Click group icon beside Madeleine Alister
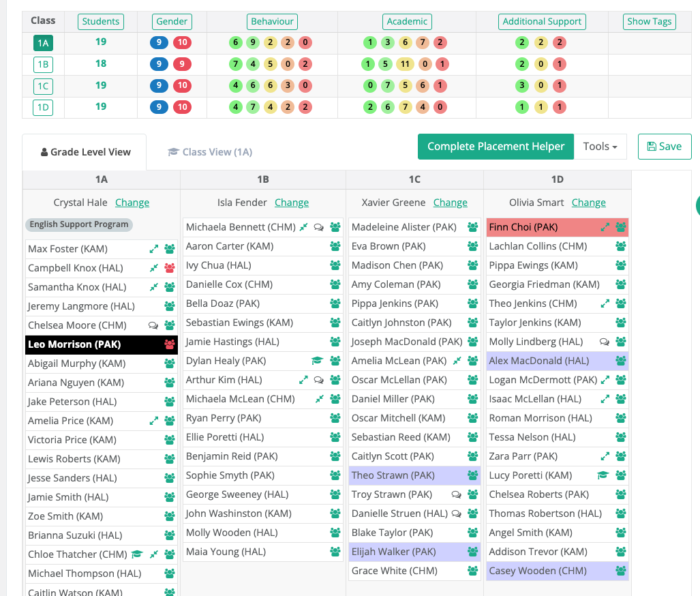This screenshot has width=700, height=596. point(473,227)
